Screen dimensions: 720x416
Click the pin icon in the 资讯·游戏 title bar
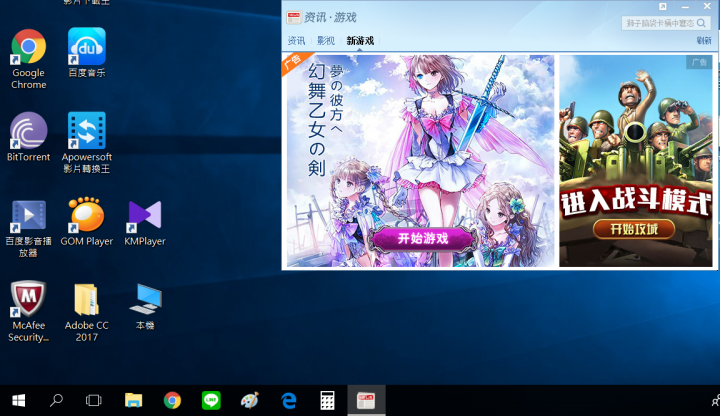[663, 6]
